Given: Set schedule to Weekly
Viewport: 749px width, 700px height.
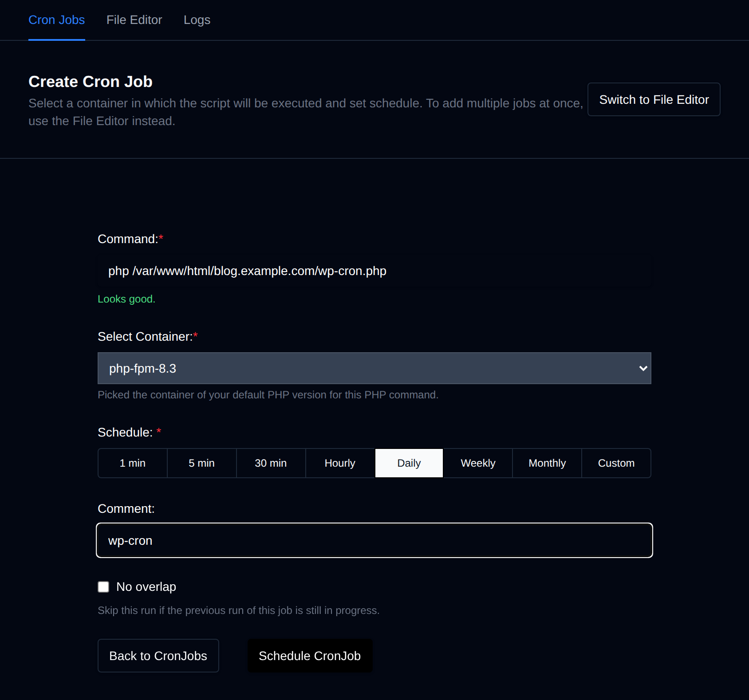Looking at the screenshot, I should point(478,463).
